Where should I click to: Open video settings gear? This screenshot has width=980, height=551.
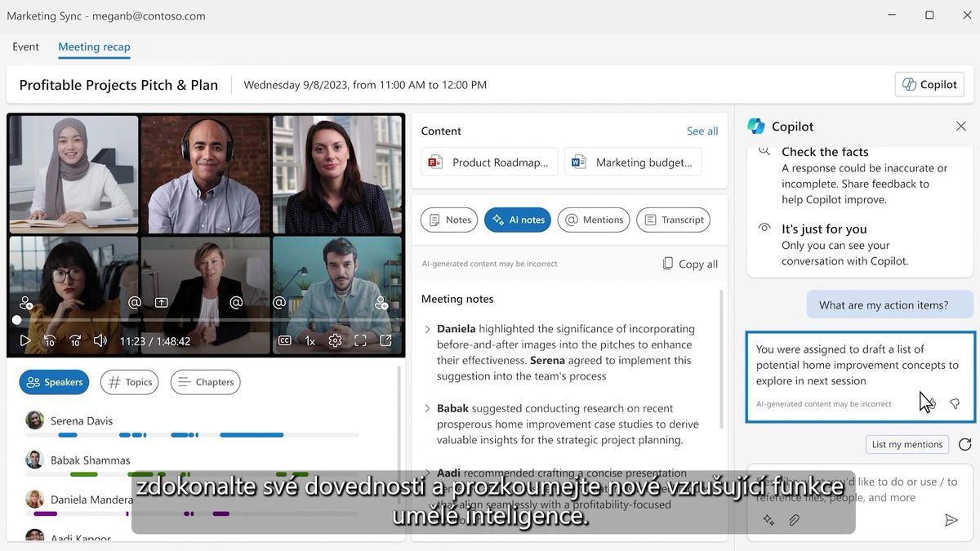[x=335, y=341]
